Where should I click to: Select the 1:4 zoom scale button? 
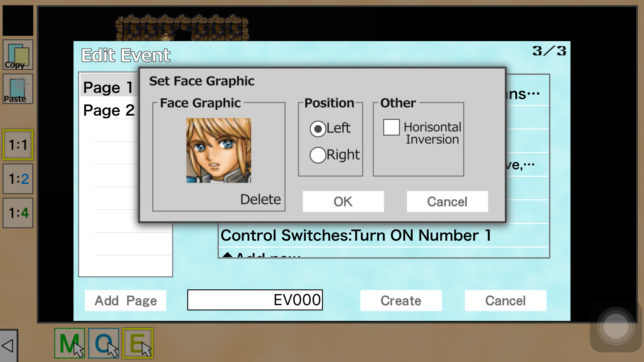click(x=18, y=213)
